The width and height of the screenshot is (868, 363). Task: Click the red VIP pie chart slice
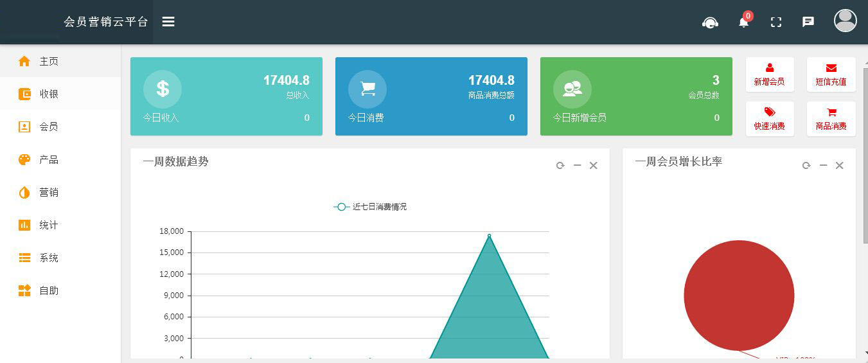[739, 296]
